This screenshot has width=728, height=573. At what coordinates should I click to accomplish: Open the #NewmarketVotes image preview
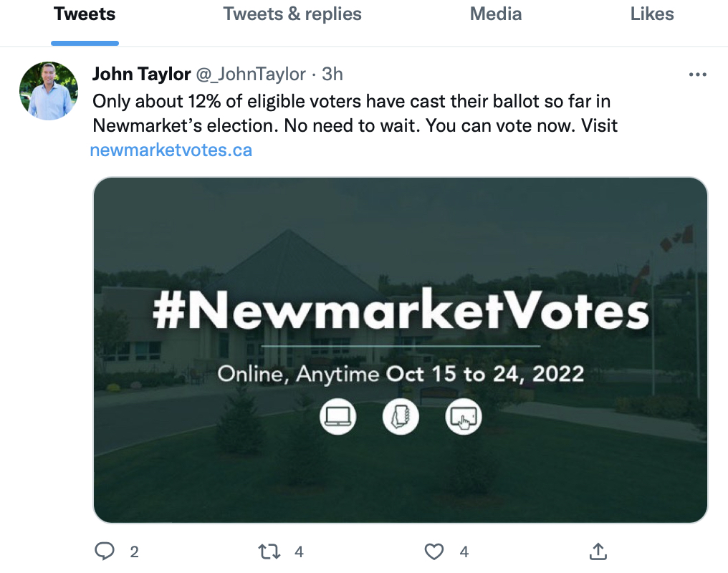coord(401,350)
